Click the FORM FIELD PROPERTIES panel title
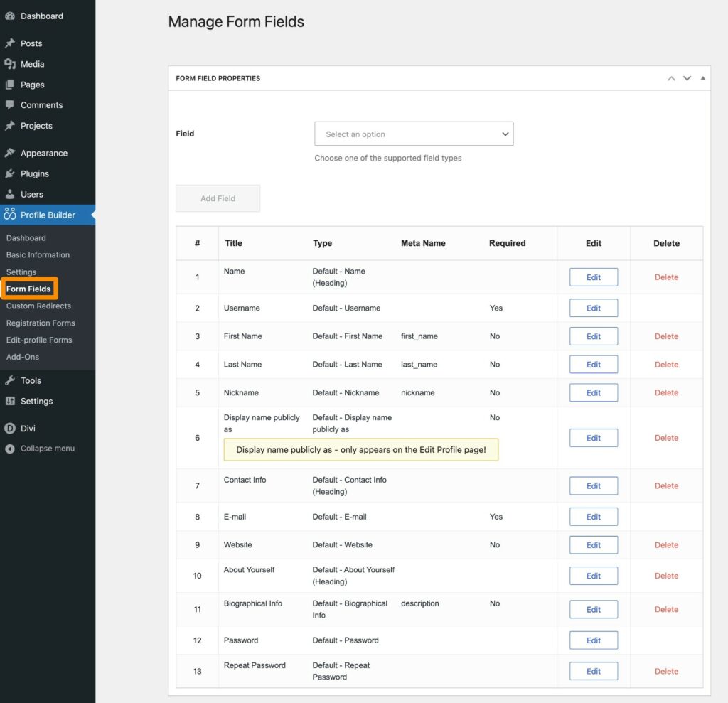The height and width of the screenshot is (703, 728). (x=218, y=78)
